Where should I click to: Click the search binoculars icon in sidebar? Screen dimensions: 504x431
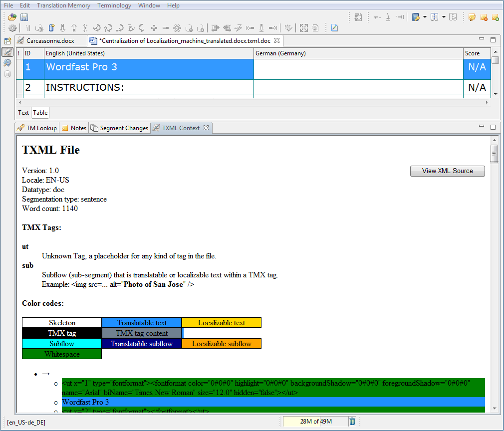point(7,63)
